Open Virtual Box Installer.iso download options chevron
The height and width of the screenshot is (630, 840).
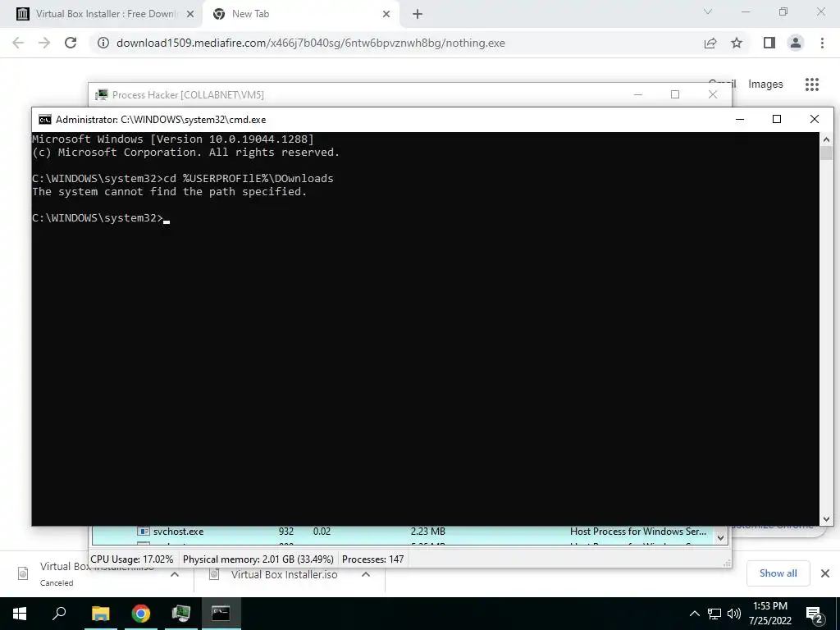pos(366,574)
